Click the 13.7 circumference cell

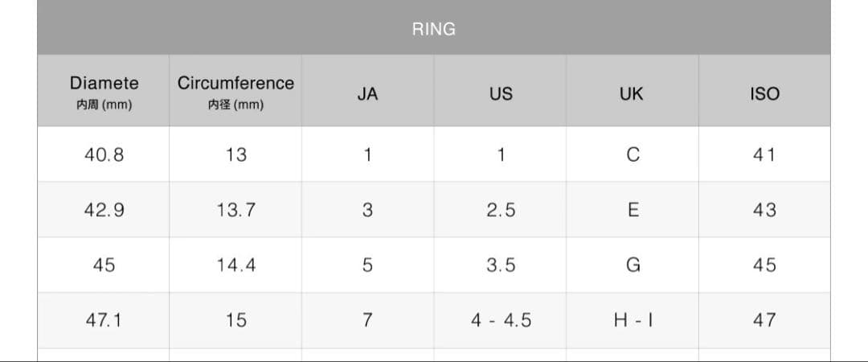[235, 210]
